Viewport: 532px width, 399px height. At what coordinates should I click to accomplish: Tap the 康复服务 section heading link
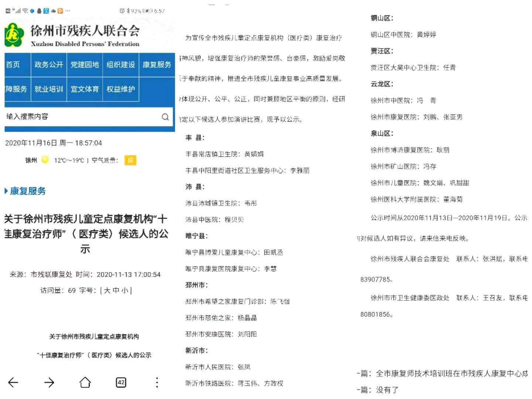pyautogui.click(x=28, y=191)
